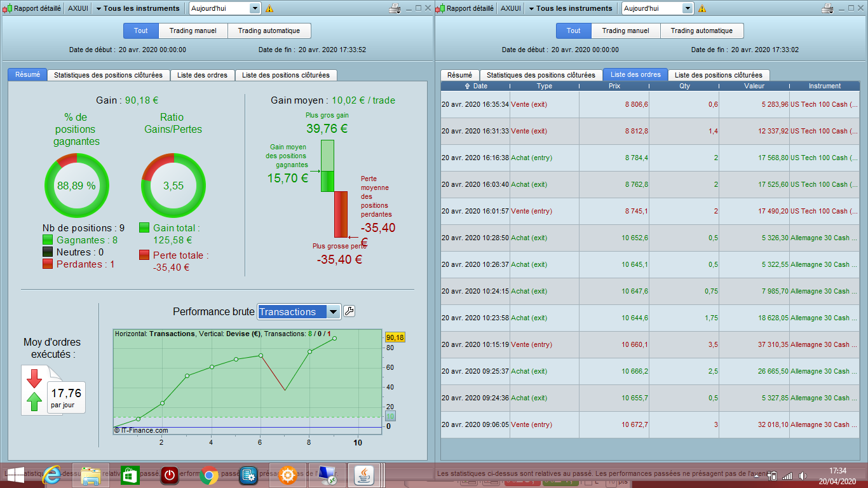Click date cell 20 avr. 2020 09:06:05
The height and width of the screenshot is (488, 868).
click(475, 424)
